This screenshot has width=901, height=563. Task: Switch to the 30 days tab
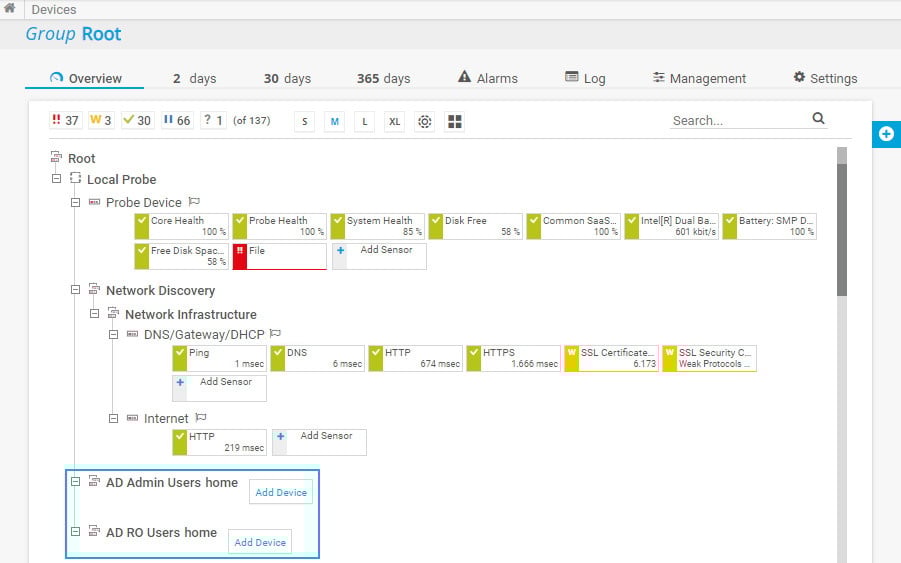[286, 78]
